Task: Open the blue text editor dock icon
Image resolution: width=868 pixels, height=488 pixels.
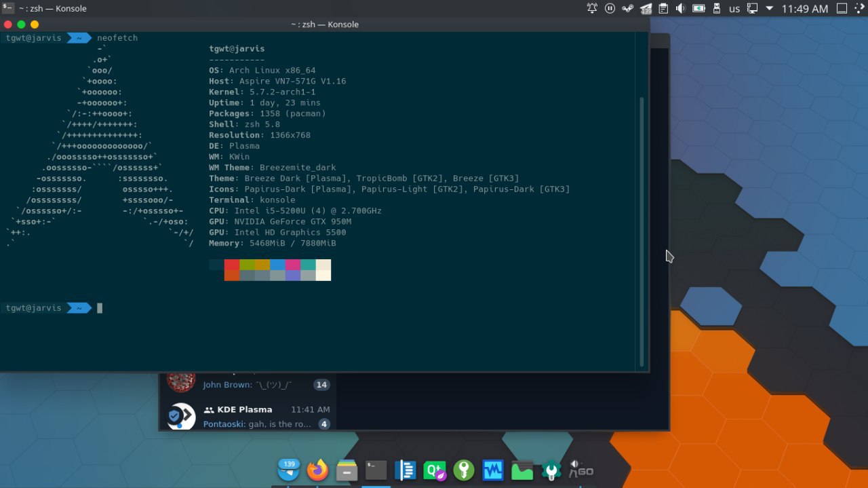Action: tap(405, 470)
